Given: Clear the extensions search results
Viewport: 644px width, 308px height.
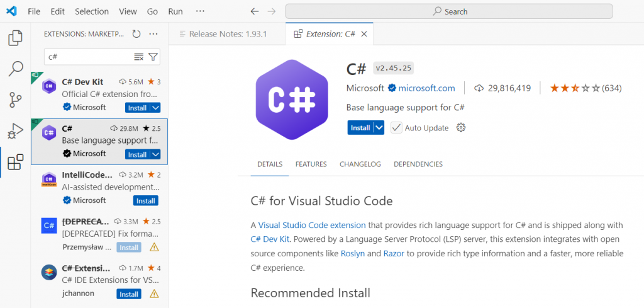Looking at the screenshot, I should (139, 57).
